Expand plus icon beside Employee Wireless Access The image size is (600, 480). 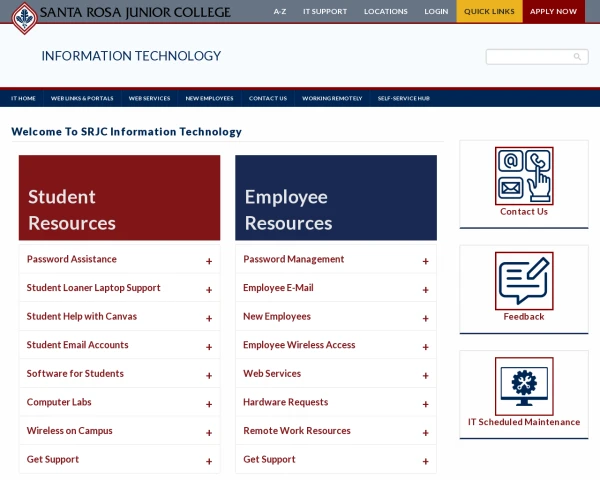[426, 347]
